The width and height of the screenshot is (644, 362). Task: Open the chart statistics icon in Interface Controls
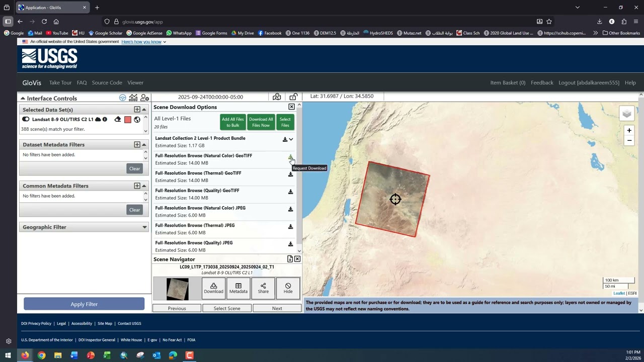tap(133, 98)
